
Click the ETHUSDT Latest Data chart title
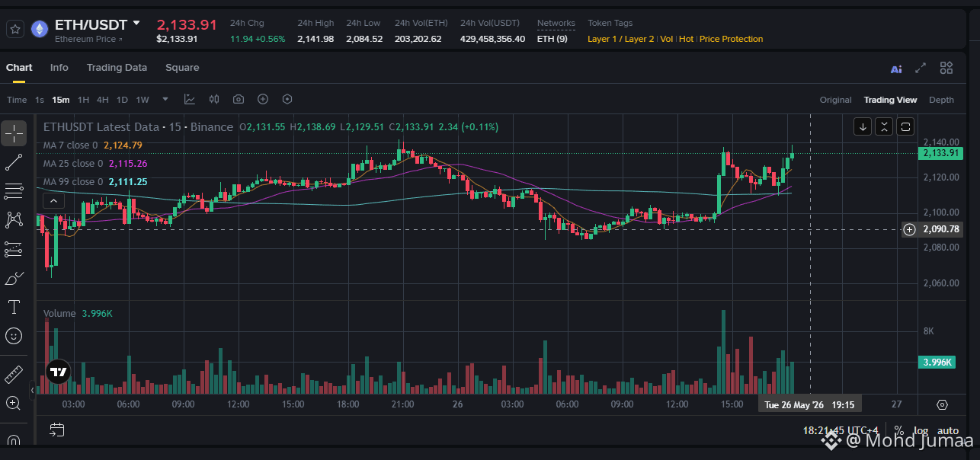(138, 127)
